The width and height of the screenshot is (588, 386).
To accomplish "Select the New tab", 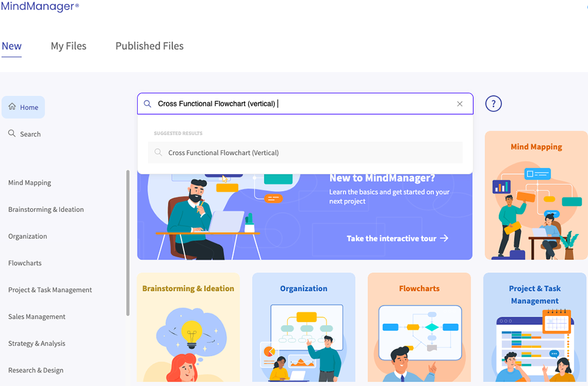I will click(x=12, y=46).
